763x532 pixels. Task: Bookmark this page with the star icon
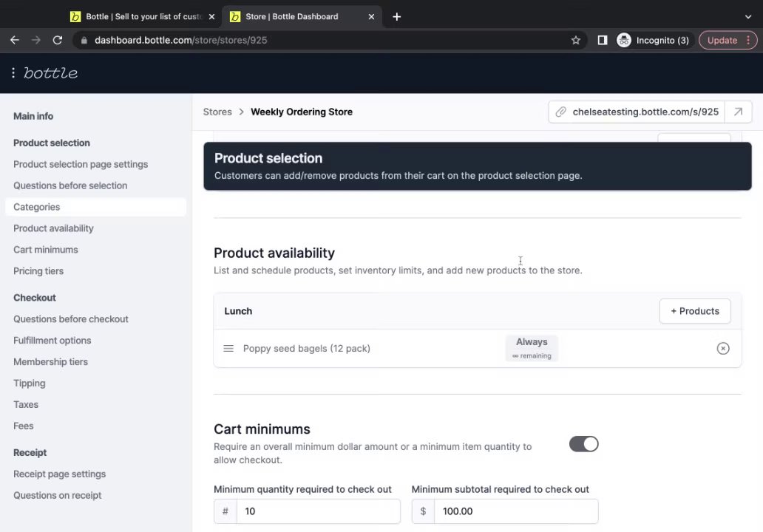[576, 40]
